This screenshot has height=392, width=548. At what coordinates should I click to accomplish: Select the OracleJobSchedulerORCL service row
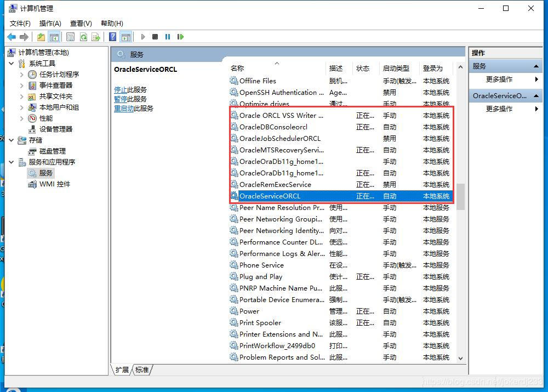[341, 139]
